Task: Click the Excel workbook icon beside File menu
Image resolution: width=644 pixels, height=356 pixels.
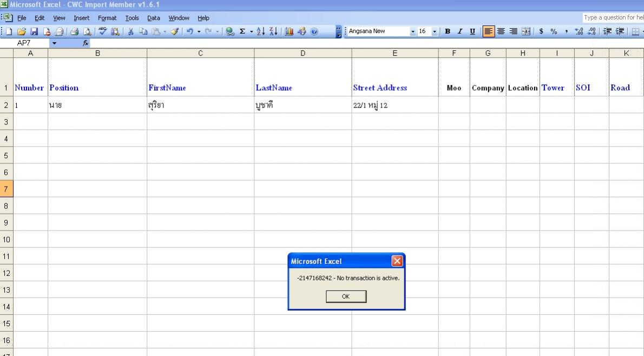Action: click(7, 17)
